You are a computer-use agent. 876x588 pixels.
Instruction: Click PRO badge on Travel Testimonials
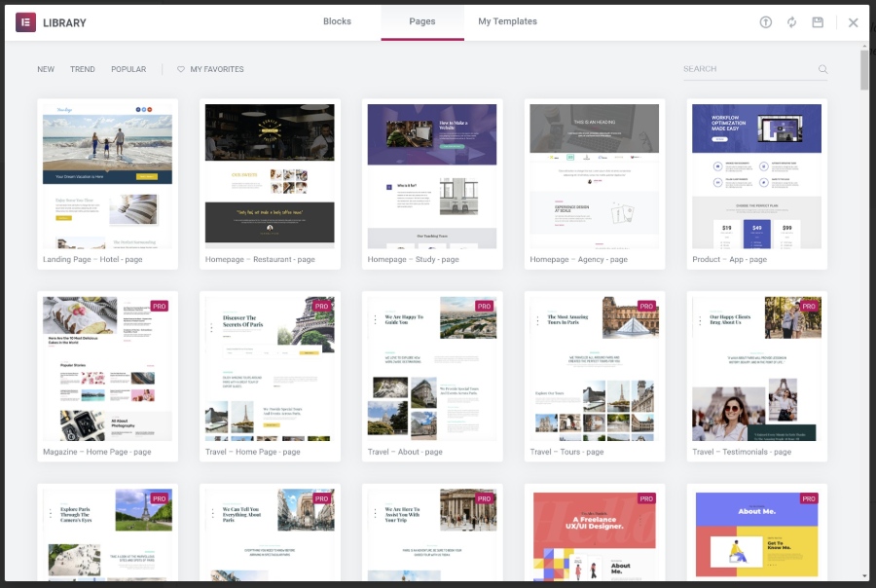809,307
